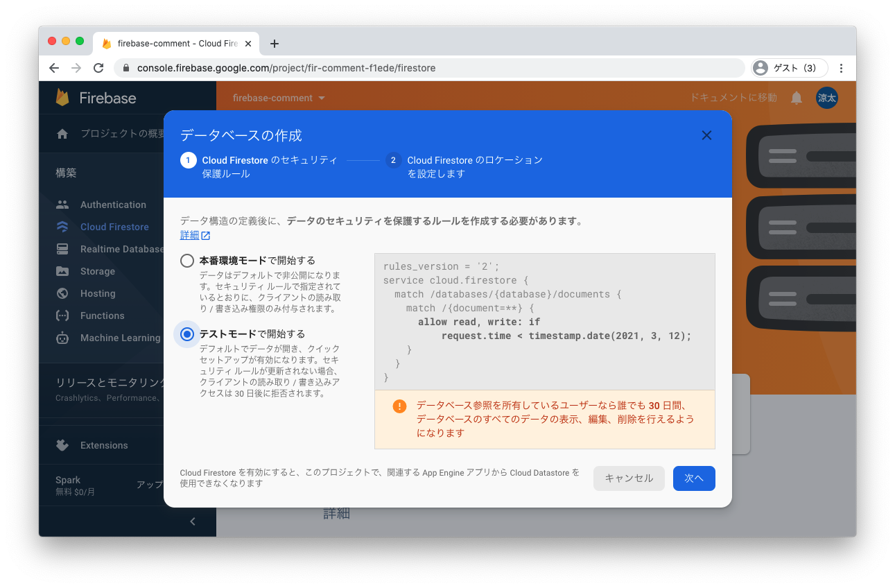Click the Firebase flame logo
Screen dimensions: 895x588
(x=62, y=98)
